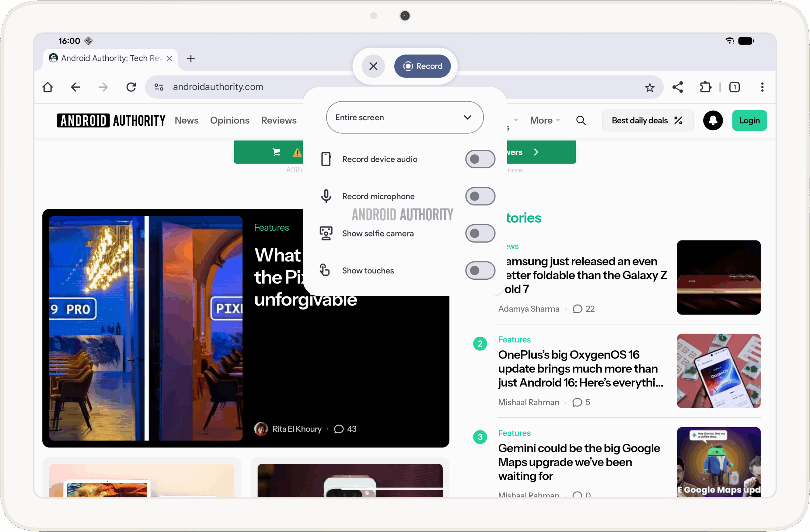Start recording with the Record button

point(422,66)
